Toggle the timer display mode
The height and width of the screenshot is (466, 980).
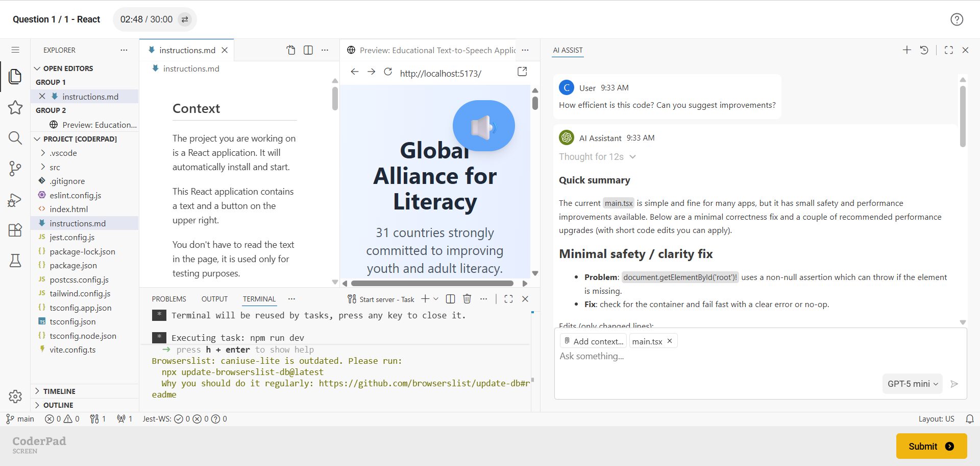point(185,19)
